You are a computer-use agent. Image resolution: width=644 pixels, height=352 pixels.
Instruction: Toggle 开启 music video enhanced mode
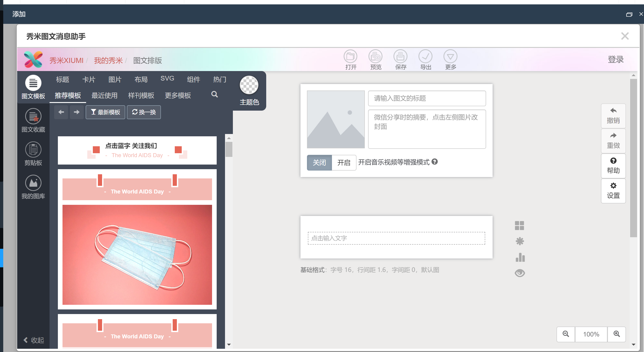[343, 162]
